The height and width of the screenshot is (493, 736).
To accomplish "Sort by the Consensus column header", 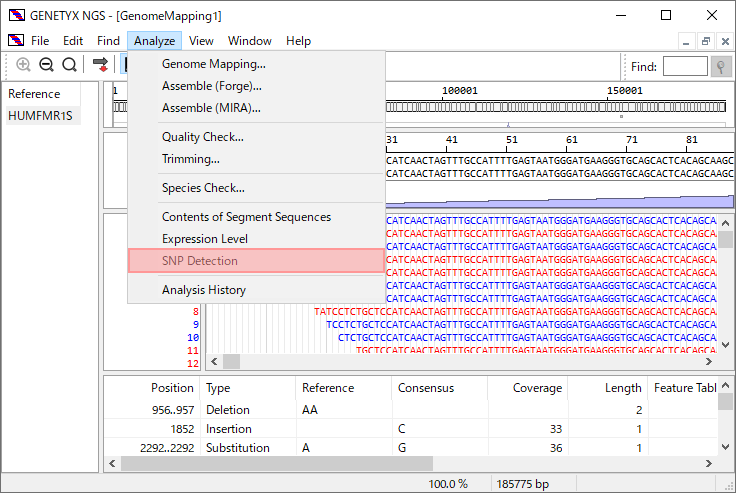I will pyautogui.click(x=440, y=388).
